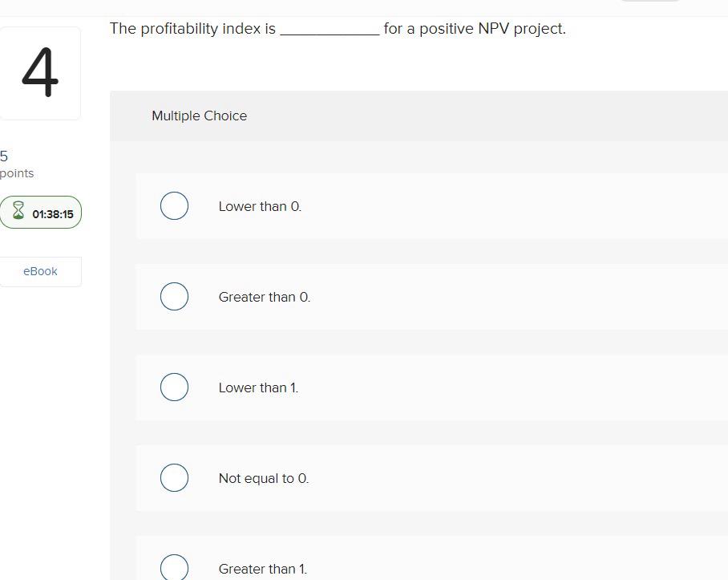Click the "Lower than 1" answer text
The height and width of the screenshot is (580, 728).
tap(258, 387)
